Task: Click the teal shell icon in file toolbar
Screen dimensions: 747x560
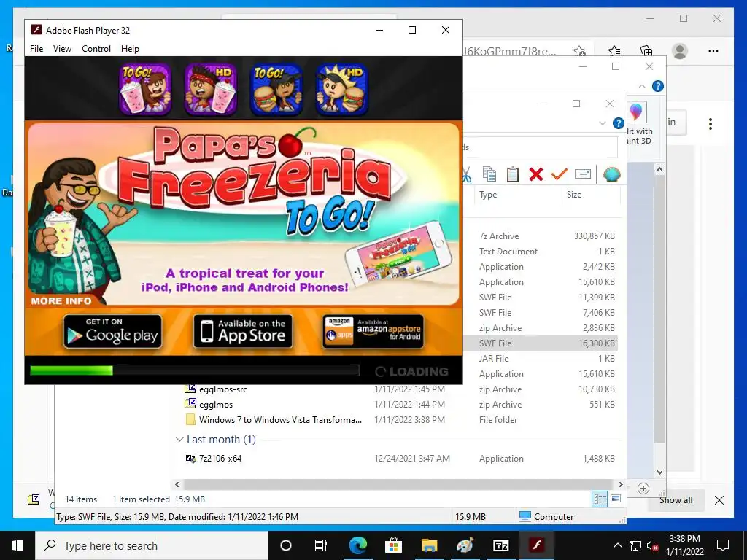Action: 612,175
